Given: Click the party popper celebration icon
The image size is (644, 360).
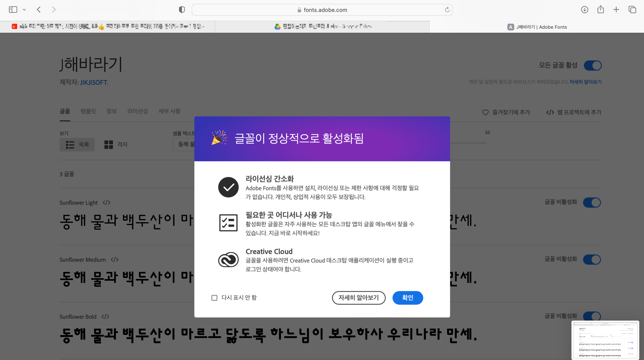Looking at the screenshot, I should [x=219, y=137].
